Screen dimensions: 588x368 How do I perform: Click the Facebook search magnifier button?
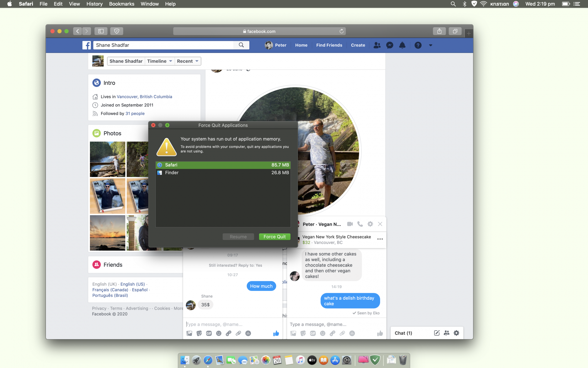coord(241,45)
